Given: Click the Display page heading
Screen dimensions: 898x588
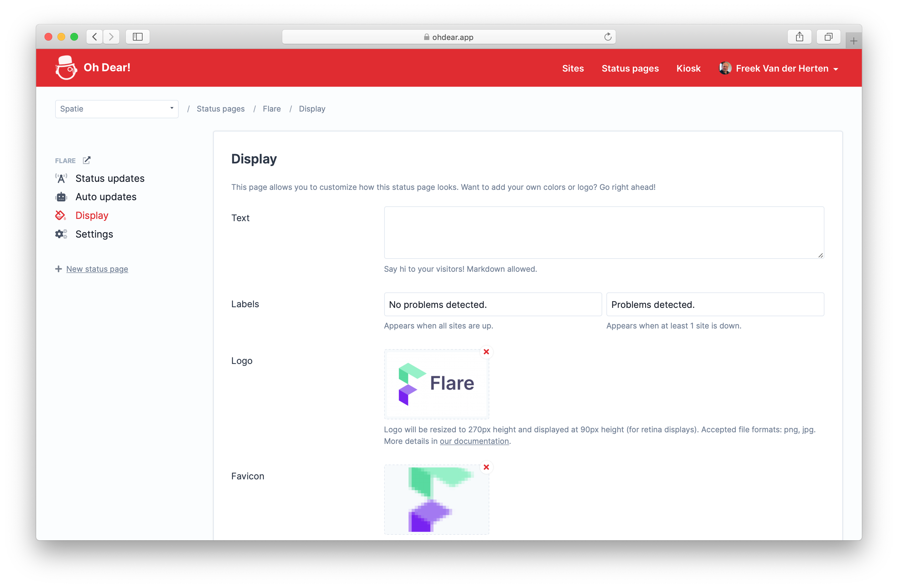Looking at the screenshot, I should (254, 159).
